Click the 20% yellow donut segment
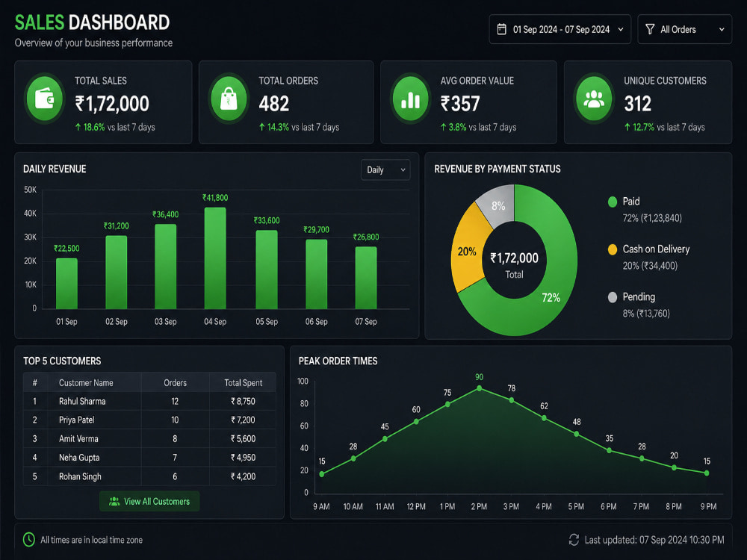This screenshot has height=560, width=747. coord(467,252)
